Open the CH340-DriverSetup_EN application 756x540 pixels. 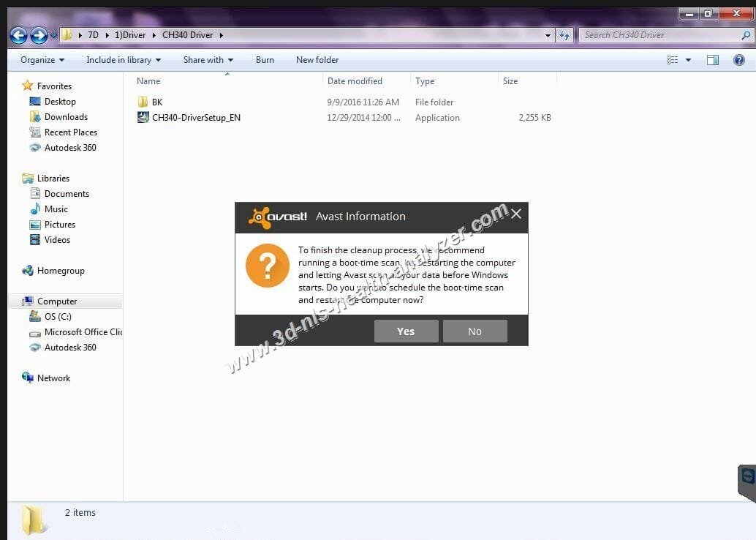point(195,117)
